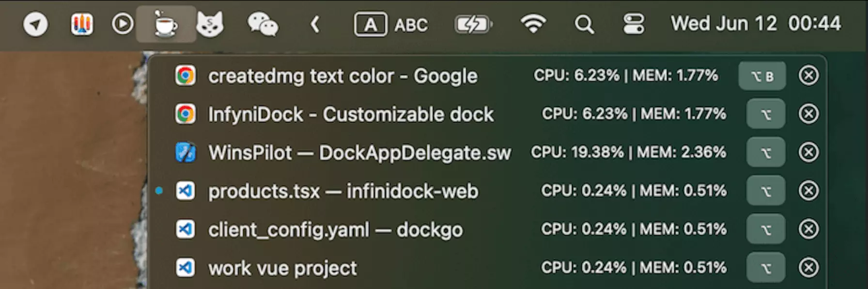Click the play circle menu bar icon

[x=123, y=24]
